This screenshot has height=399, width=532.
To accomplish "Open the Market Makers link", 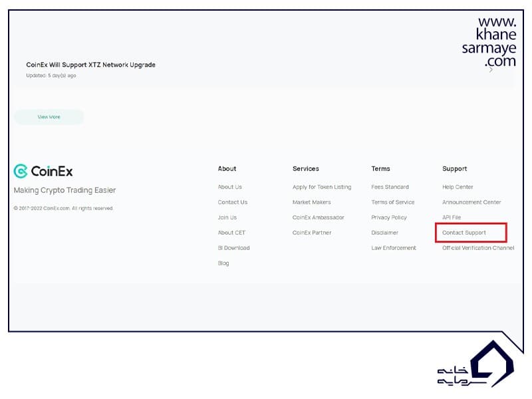I will pyautogui.click(x=311, y=202).
